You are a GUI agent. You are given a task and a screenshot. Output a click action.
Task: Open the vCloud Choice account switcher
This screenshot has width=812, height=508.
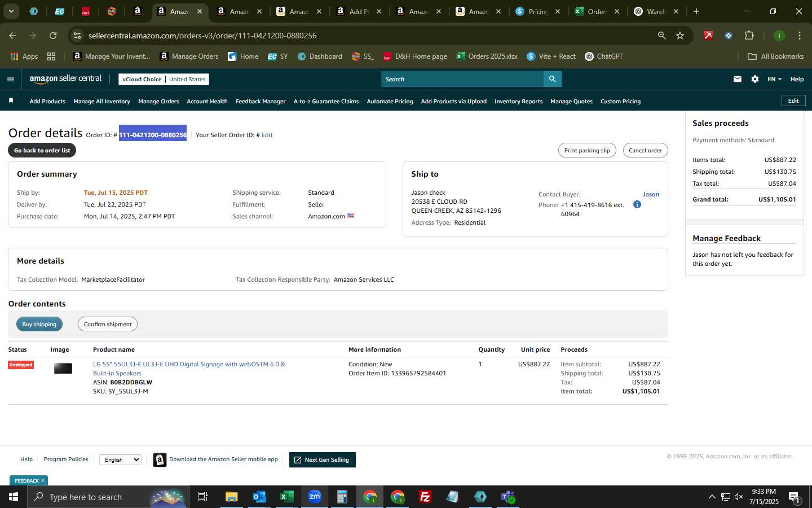(x=164, y=79)
